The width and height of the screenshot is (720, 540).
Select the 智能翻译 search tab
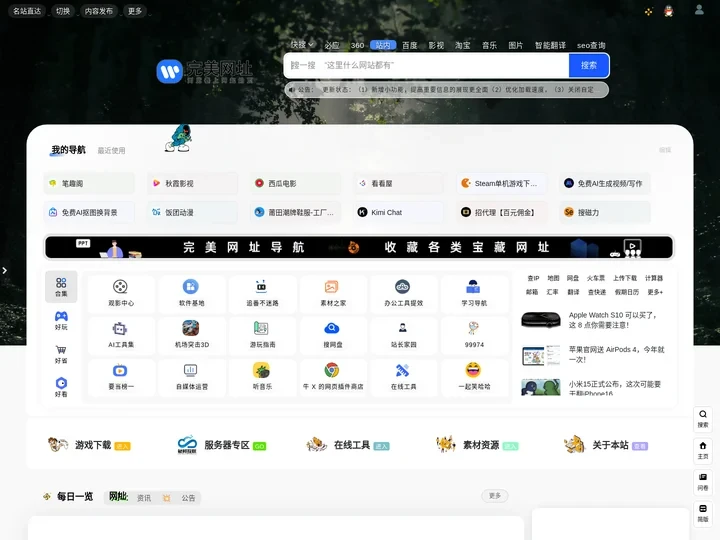coord(550,45)
